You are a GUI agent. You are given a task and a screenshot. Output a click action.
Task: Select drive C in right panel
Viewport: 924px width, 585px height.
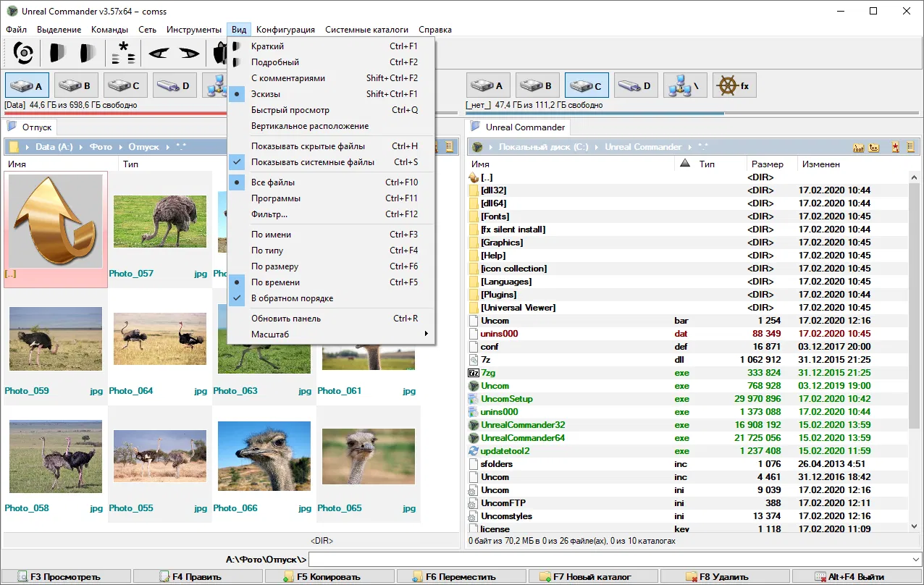[x=587, y=85]
